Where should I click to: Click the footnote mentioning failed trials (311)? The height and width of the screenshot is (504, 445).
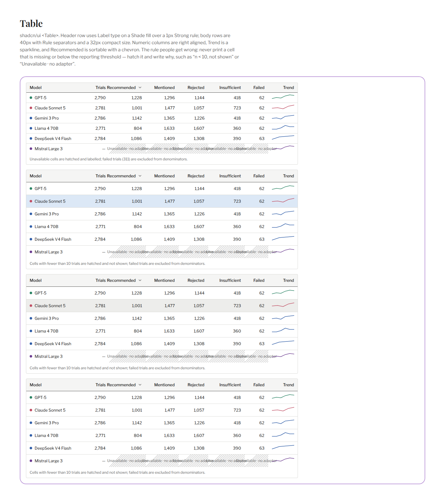(108, 159)
